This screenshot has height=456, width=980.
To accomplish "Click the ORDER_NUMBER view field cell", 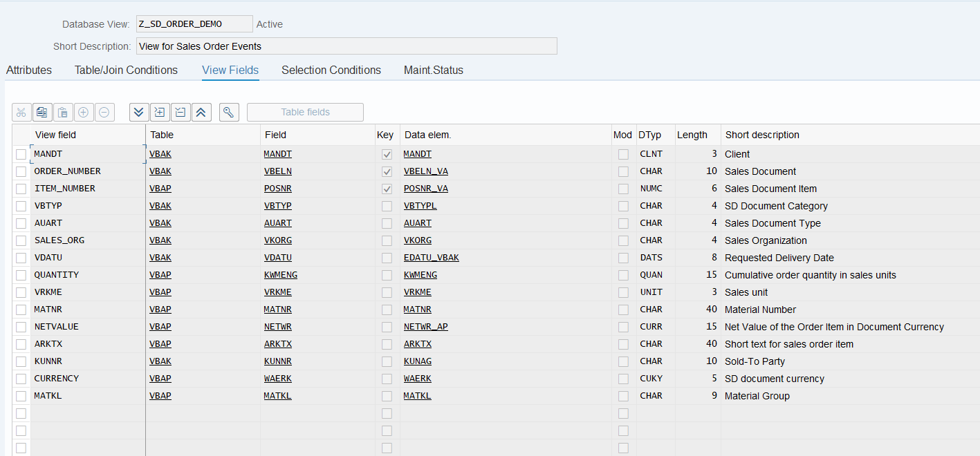I will pos(88,171).
